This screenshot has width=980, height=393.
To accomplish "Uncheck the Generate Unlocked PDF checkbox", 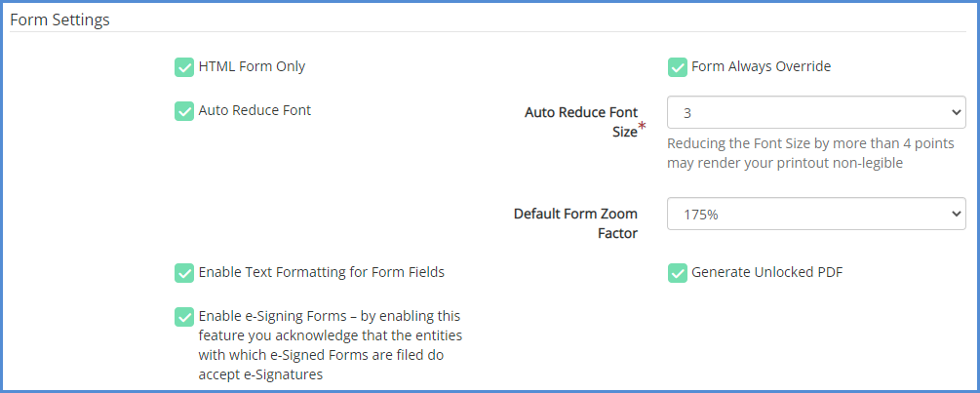I will click(x=678, y=273).
